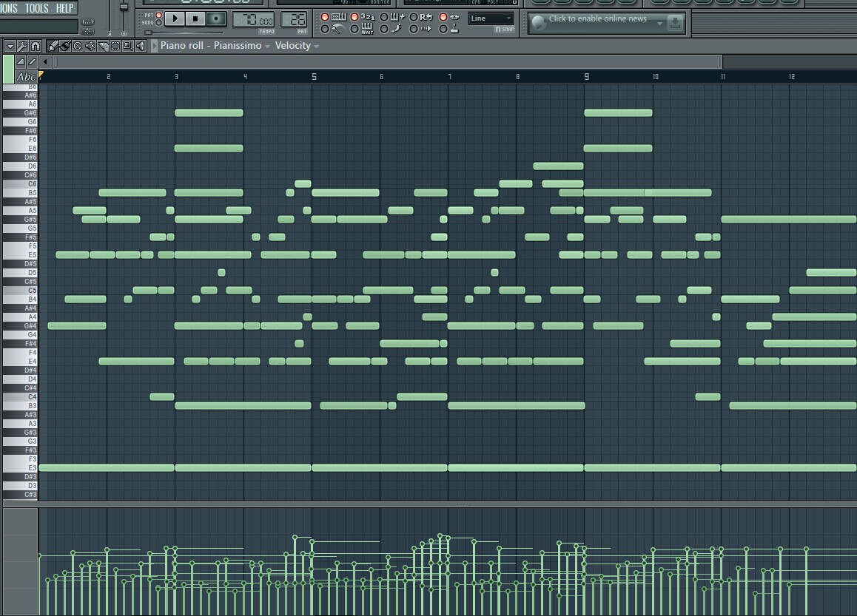
Task: Toggle the metronome LED
Action: (325, 29)
